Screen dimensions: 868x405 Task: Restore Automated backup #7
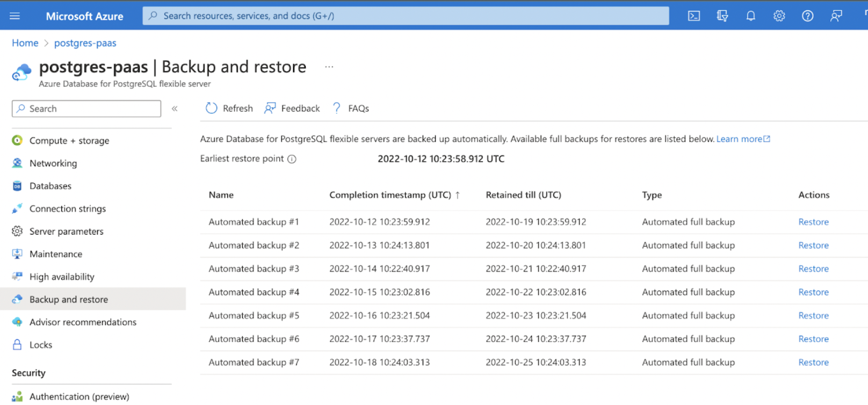(813, 362)
